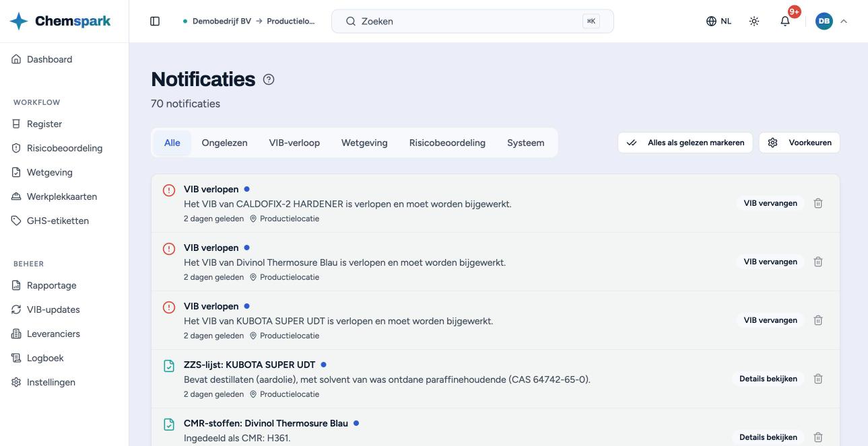Click the document icon of CMR-stoffen notification

[170, 424]
